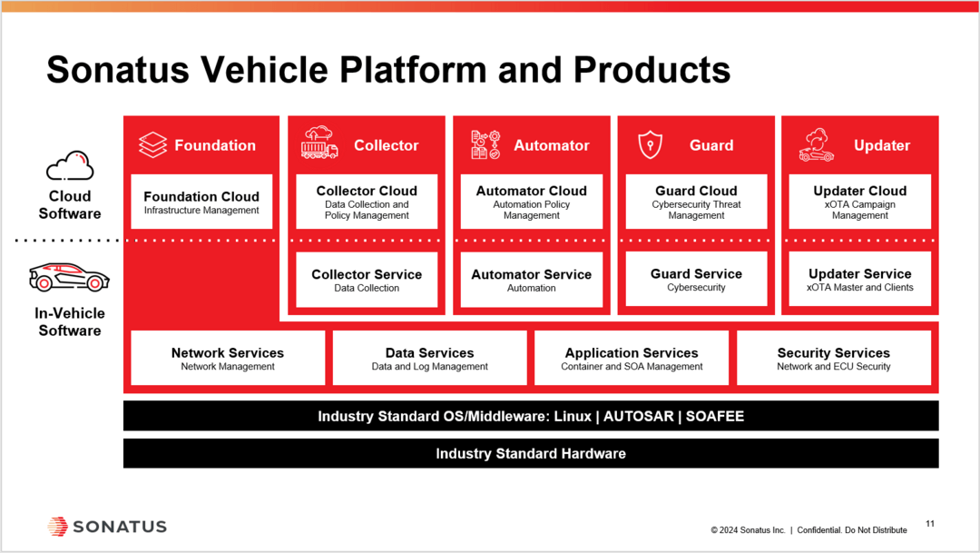
Task: Click the Guard shield icon
Action: tap(650, 144)
